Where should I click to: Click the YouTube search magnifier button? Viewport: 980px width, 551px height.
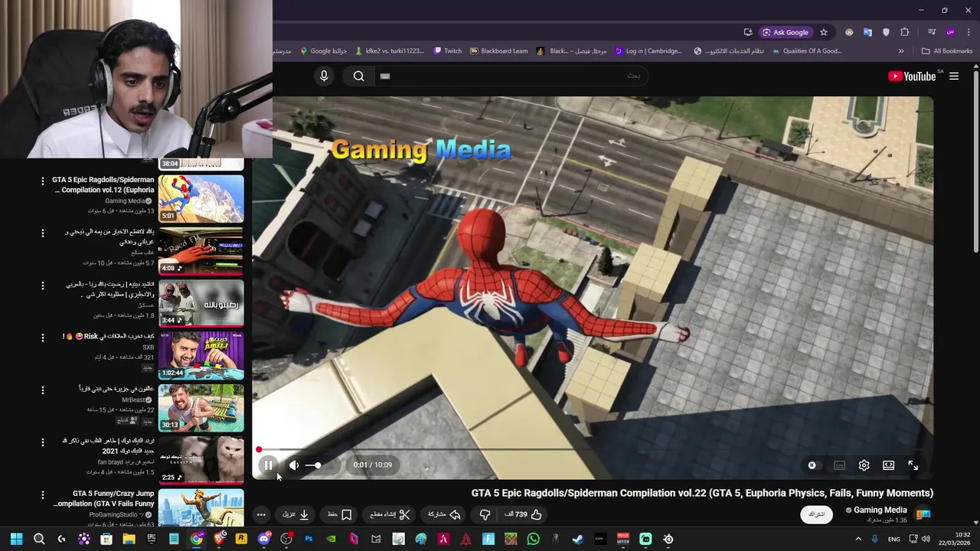click(358, 76)
